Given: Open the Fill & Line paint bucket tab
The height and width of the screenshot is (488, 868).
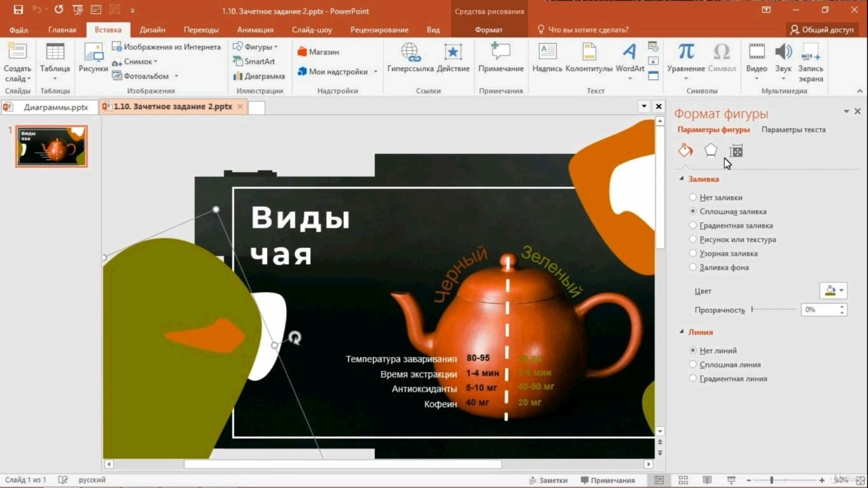Looking at the screenshot, I should [686, 150].
